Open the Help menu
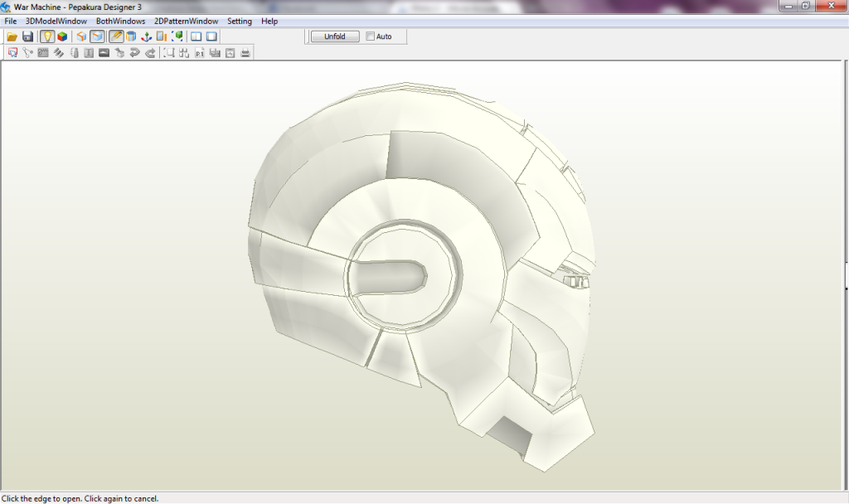Screen dimensions: 849x504 coord(269,21)
